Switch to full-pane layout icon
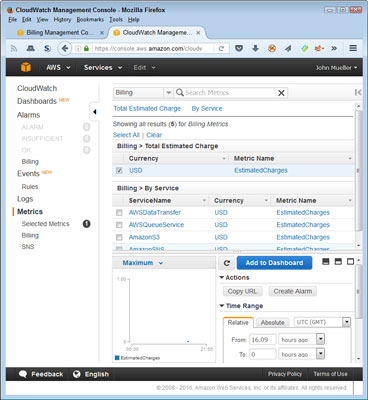This screenshot has height=400, width=368. click(350, 262)
